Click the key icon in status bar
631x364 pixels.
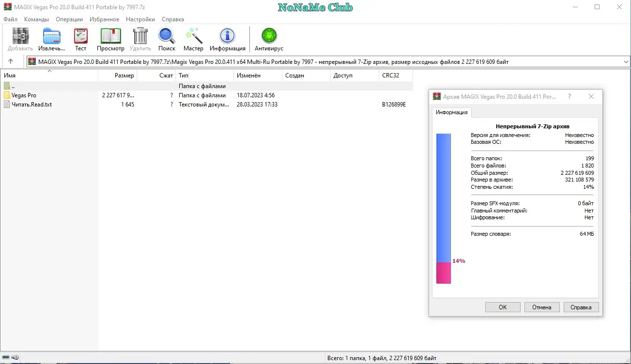tap(15, 358)
